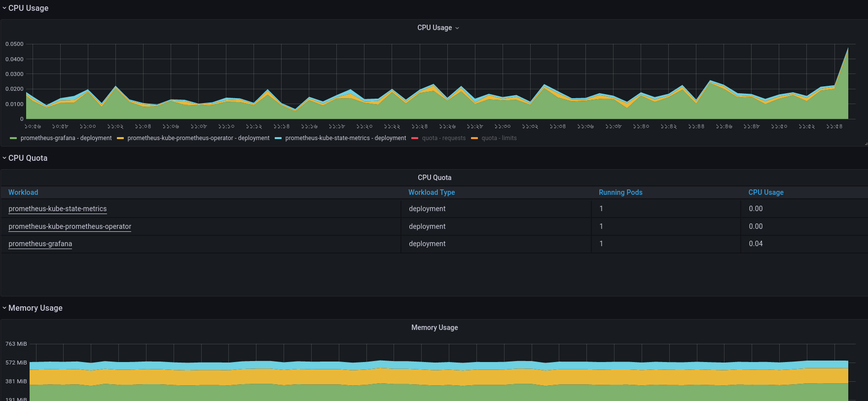Screen dimensions: 868x401
Task: Toggle quota - requests series in legend
Action: (444, 138)
